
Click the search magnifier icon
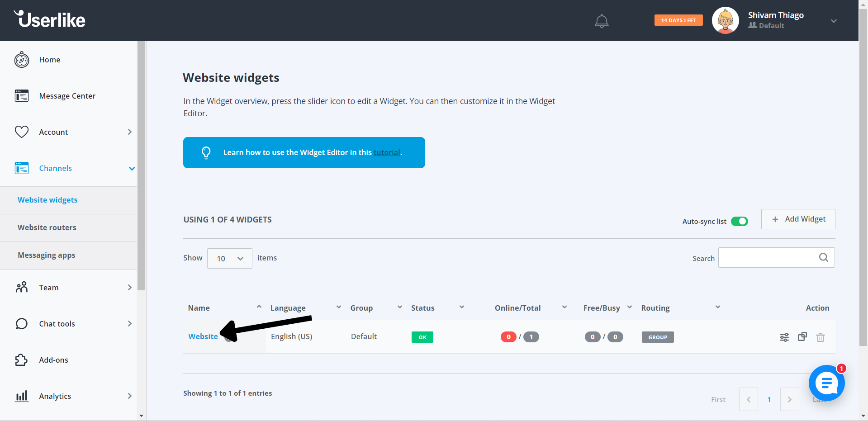(824, 257)
